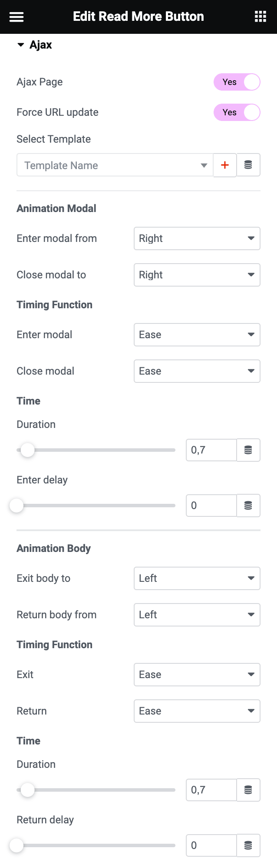277x868 pixels.
Task: Open the Enter modal timing dropdown
Action: pyautogui.click(x=197, y=335)
